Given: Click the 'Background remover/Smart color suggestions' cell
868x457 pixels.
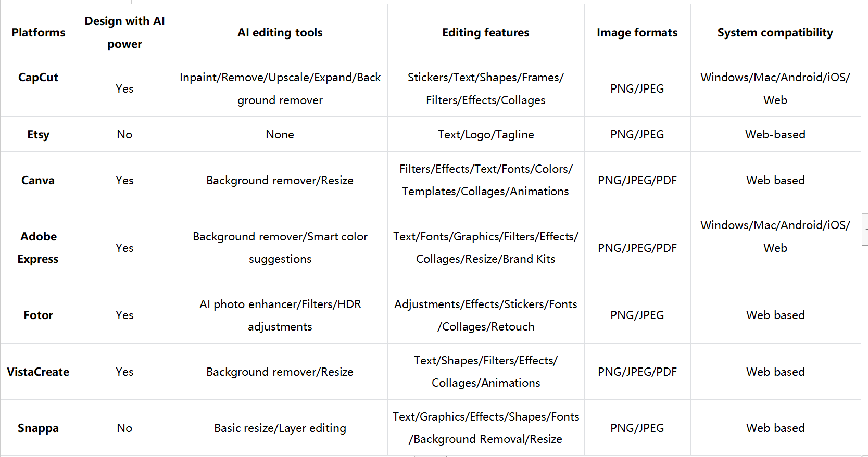Looking at the screenshot, I should (280, 248).
